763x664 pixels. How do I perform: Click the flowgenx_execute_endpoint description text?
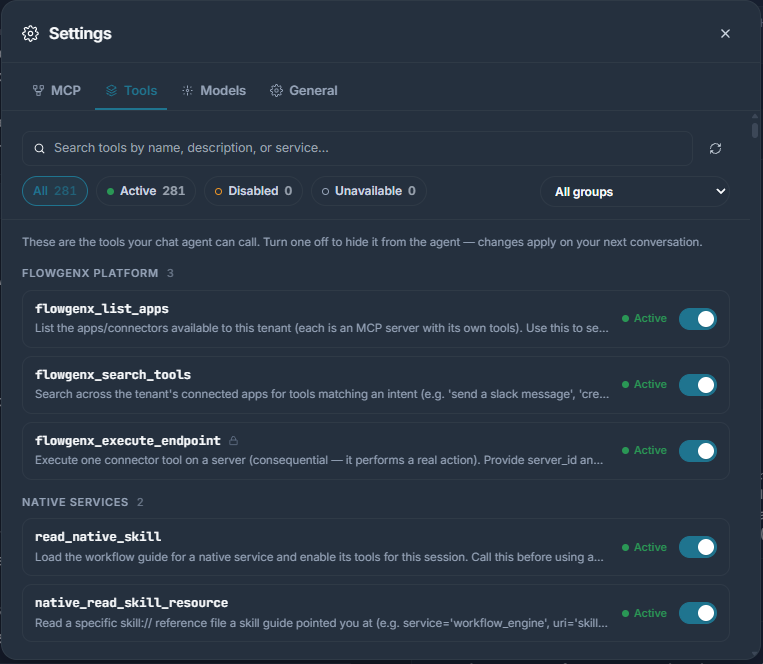pos(319,460)
